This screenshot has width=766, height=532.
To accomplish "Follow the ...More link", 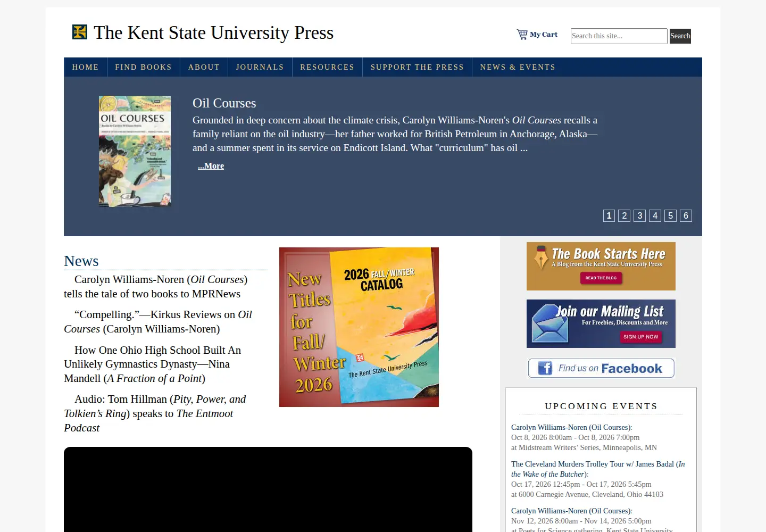I will 211,166.
